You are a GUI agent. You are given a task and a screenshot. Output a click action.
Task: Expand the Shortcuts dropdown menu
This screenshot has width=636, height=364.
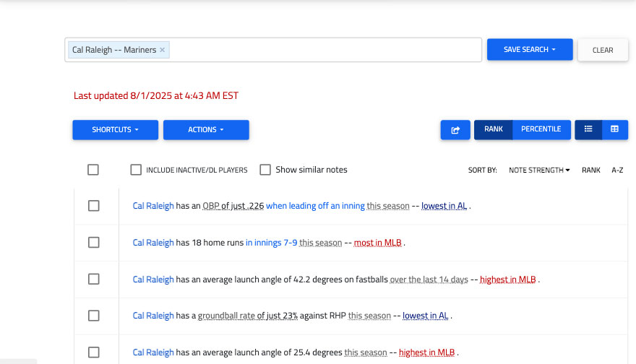click(115, 130)
